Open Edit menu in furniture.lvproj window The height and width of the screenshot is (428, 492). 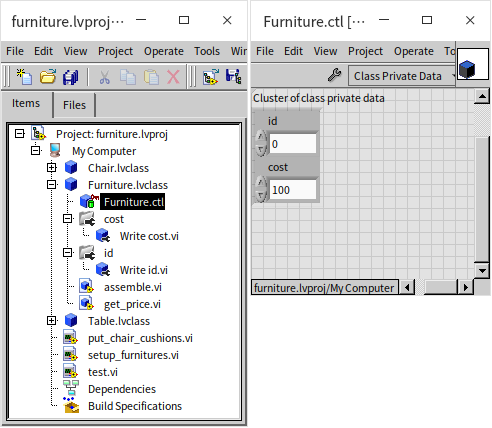(x=43, y=51)
